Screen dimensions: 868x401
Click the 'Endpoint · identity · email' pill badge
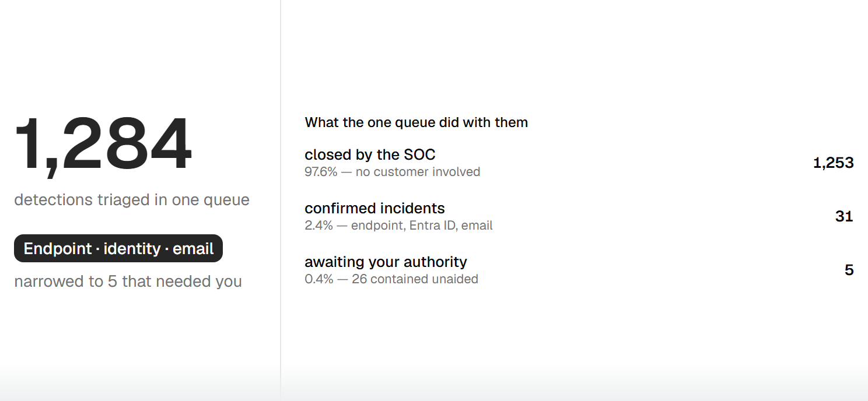pos(118,249)
